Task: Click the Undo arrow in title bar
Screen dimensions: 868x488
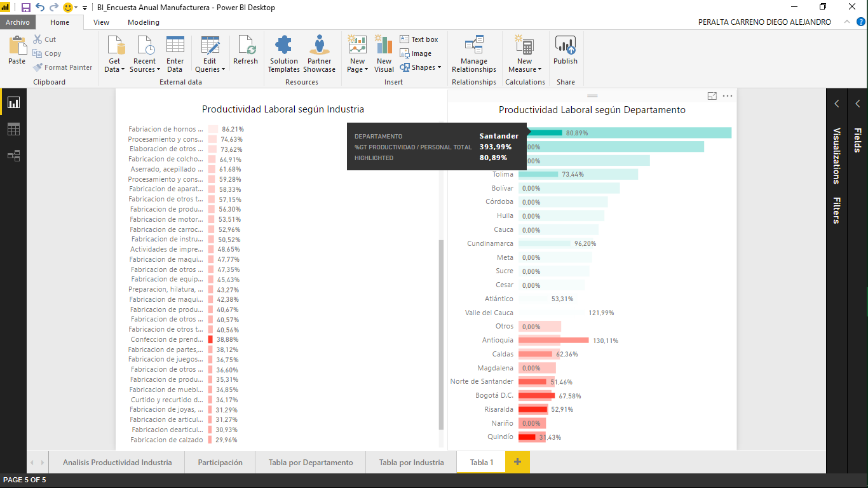Action: 40,8
